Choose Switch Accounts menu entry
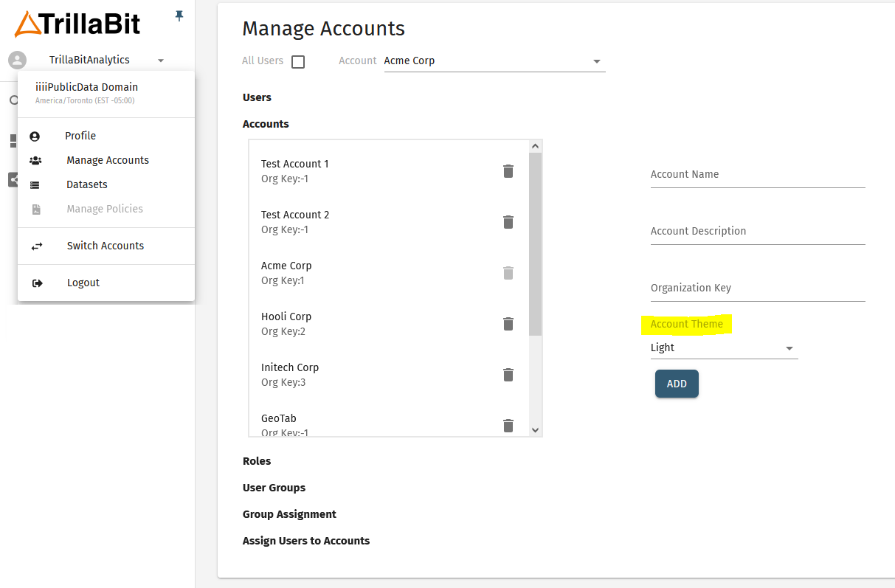Screen dimensions: 895x588 (105, 246)
